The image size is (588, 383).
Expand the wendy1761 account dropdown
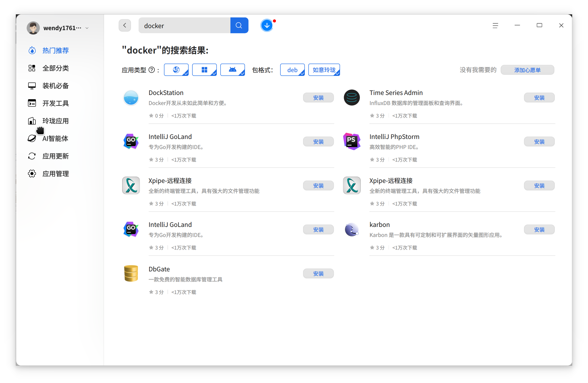coord(87,28)
